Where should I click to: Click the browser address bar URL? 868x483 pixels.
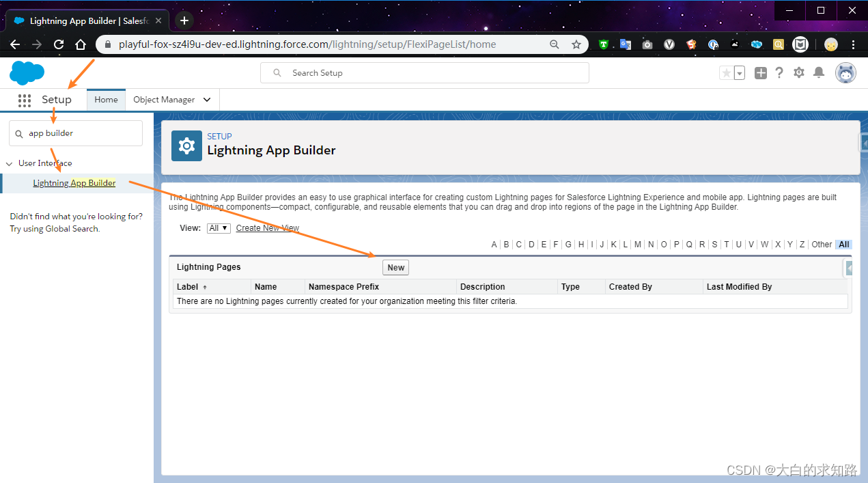click(307, 44)
